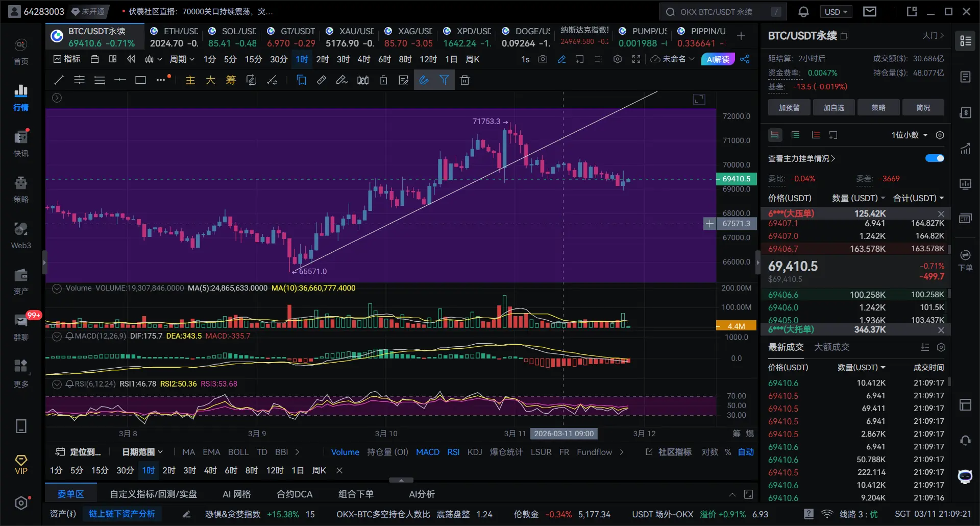980x526 pixels.
Task: Open 群聊 group chat in sidebar
Action: (x=21, y=327)
